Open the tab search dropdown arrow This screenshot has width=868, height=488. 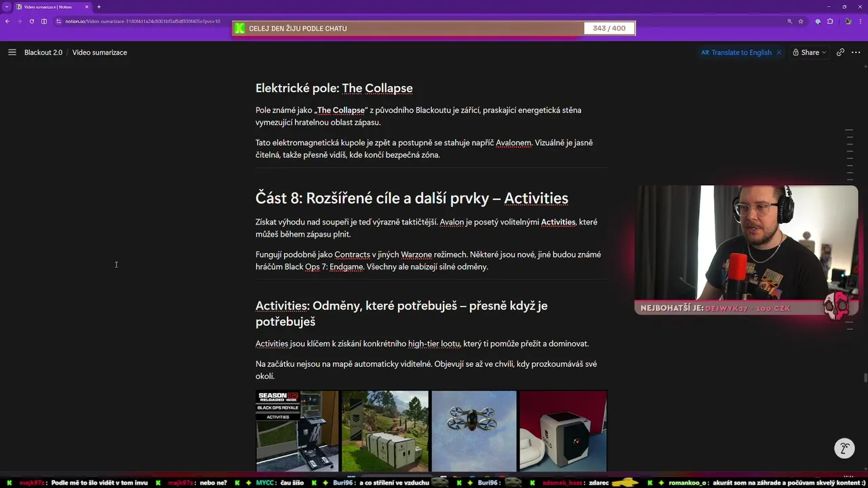6,7
